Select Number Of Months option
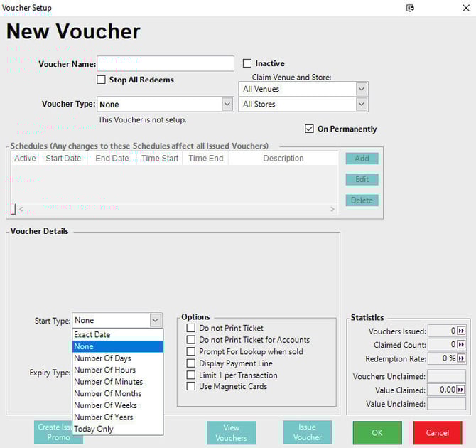 click(107, 393)
